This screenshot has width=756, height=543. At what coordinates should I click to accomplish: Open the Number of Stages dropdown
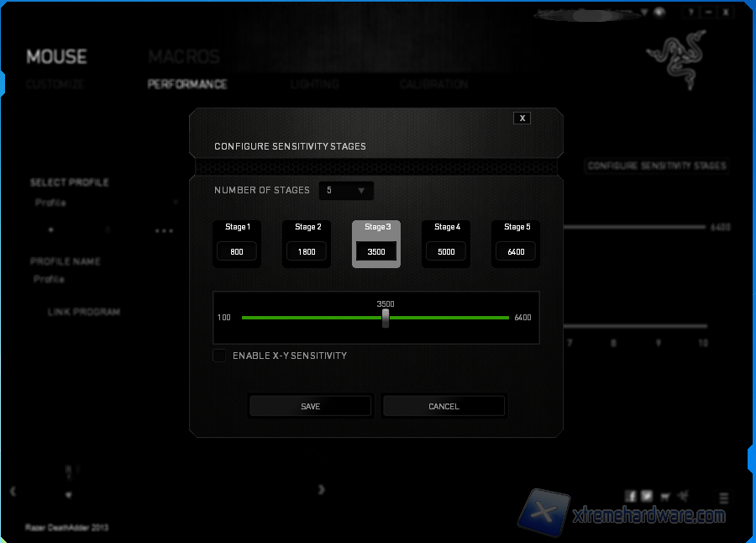pyautogui.click(x=346, y=191)
